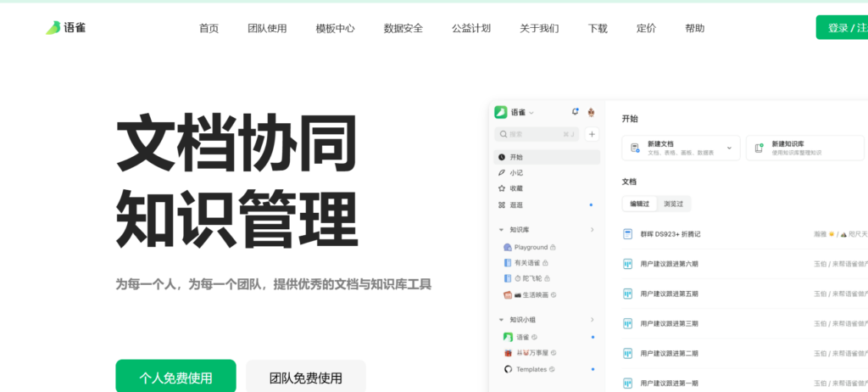Open 收藏 via its star icon

coord(502,188)
